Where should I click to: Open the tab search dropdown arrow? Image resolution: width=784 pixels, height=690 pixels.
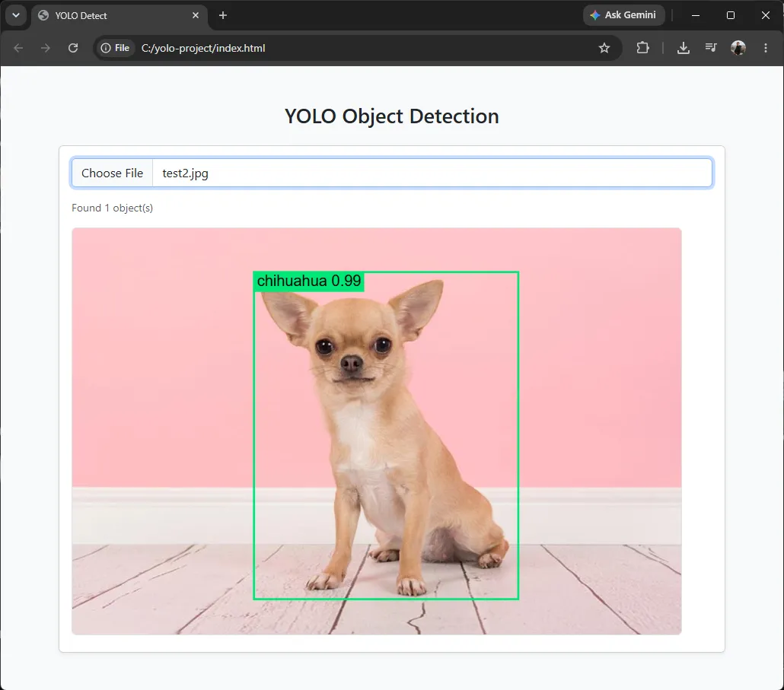(16, 15)
